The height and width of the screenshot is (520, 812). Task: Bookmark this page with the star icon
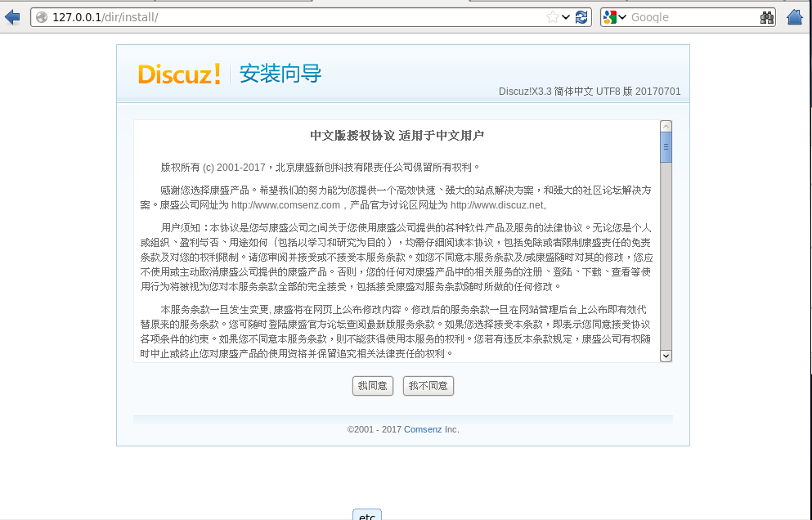click(552, 17)
